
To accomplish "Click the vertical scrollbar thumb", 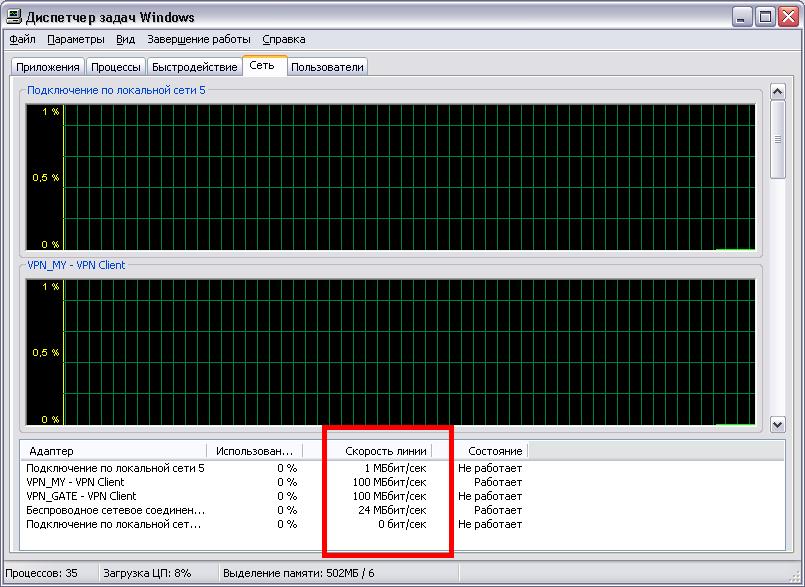I will pyautogui.click(x=778, y=140).
